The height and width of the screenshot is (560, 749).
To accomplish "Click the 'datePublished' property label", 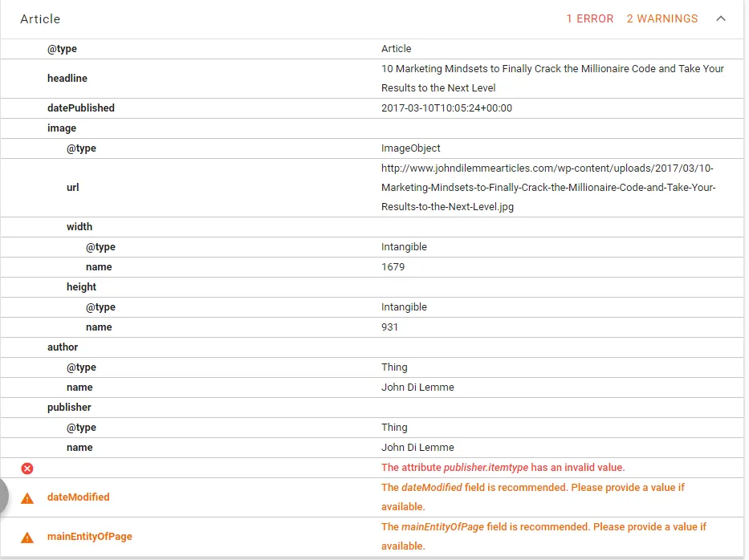I will point(81,108).
